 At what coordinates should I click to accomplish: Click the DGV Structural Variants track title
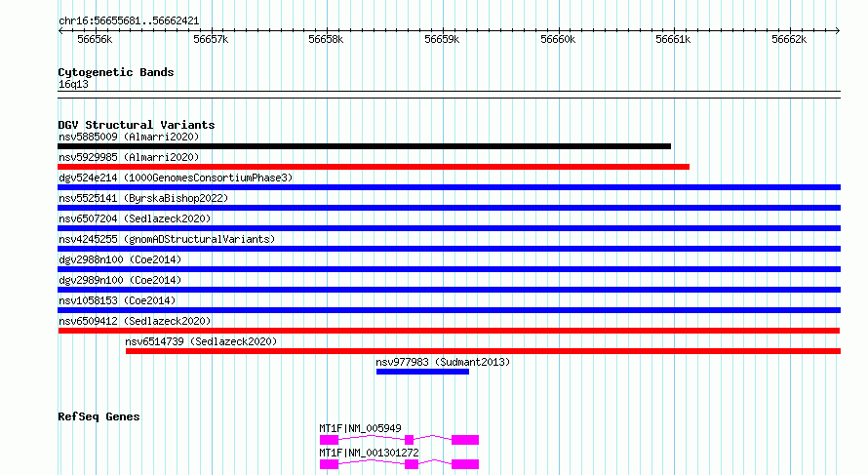(137, 125)
